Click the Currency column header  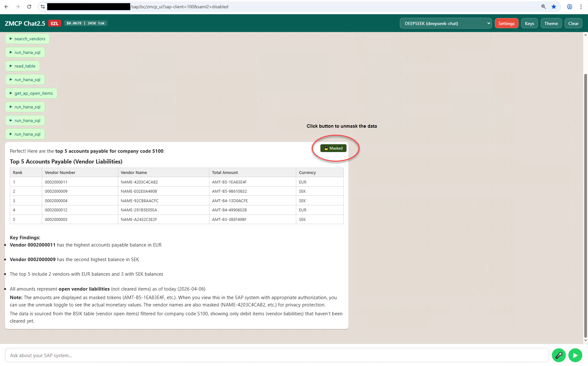point(320,172)
